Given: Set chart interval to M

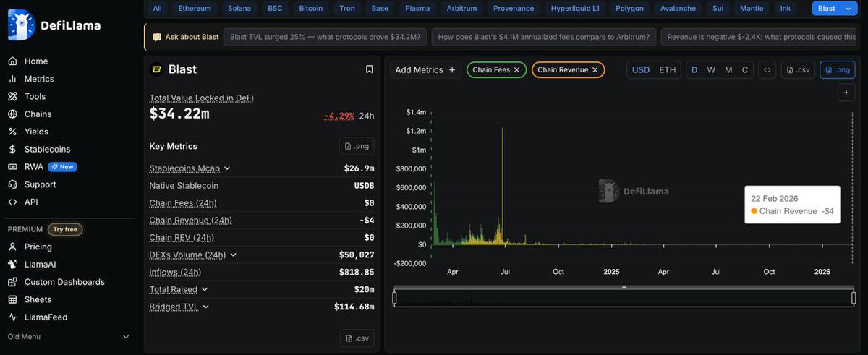Looking at the screenshot, I should pos(728,70).
